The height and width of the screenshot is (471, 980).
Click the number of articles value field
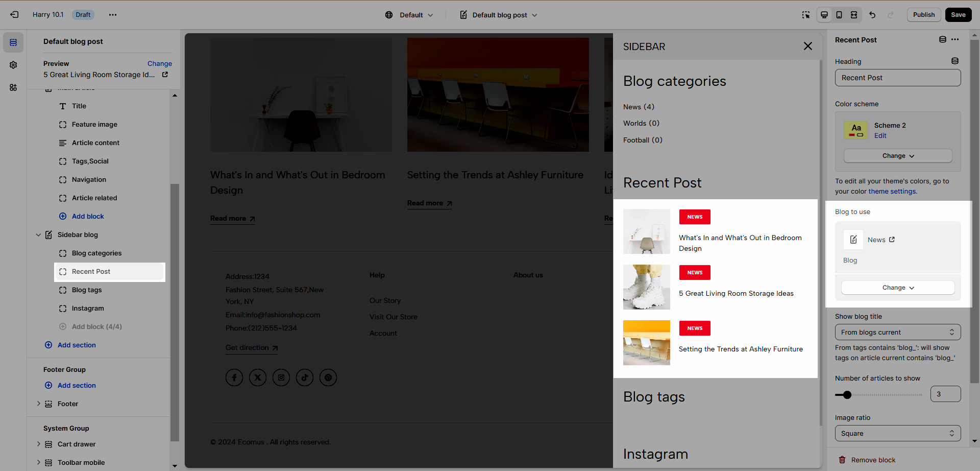(945, 394)
